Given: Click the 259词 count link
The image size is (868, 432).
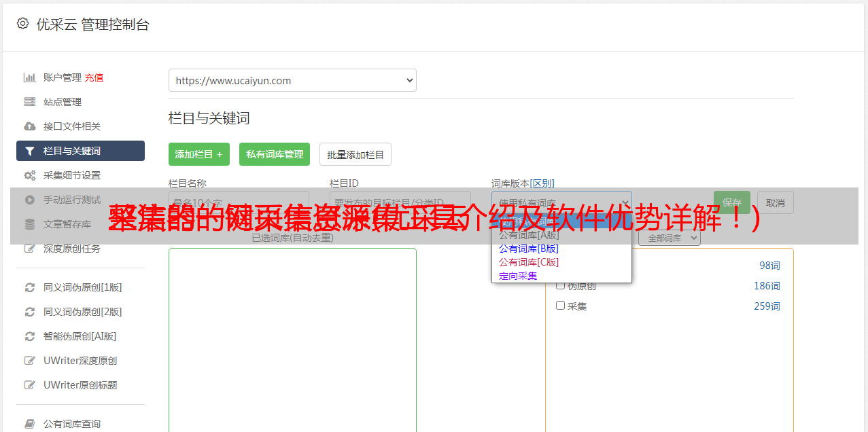Looking at the screenshot, I should click(767, 306).
